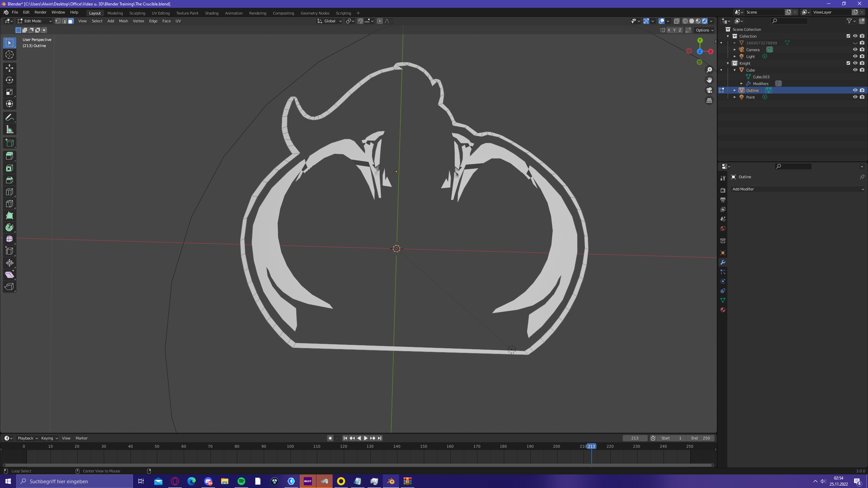Choose the Measure tool
This screenshot has width=868, height=488.
point(9,129)
